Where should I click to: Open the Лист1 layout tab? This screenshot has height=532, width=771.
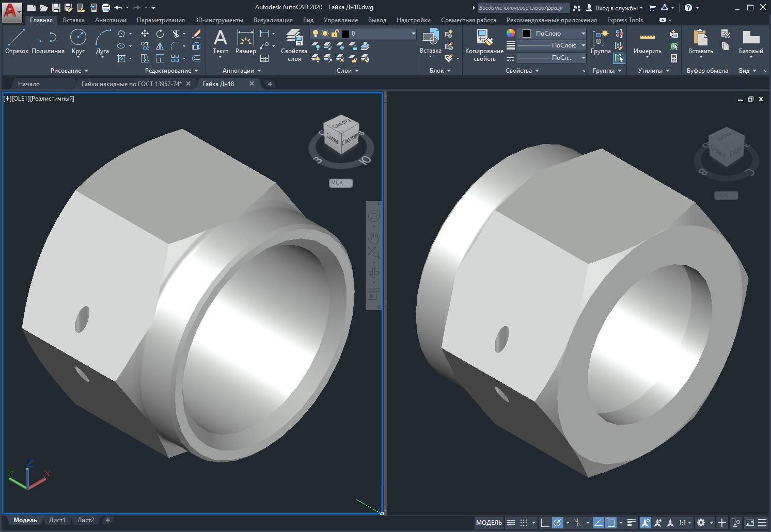(57, 520)
